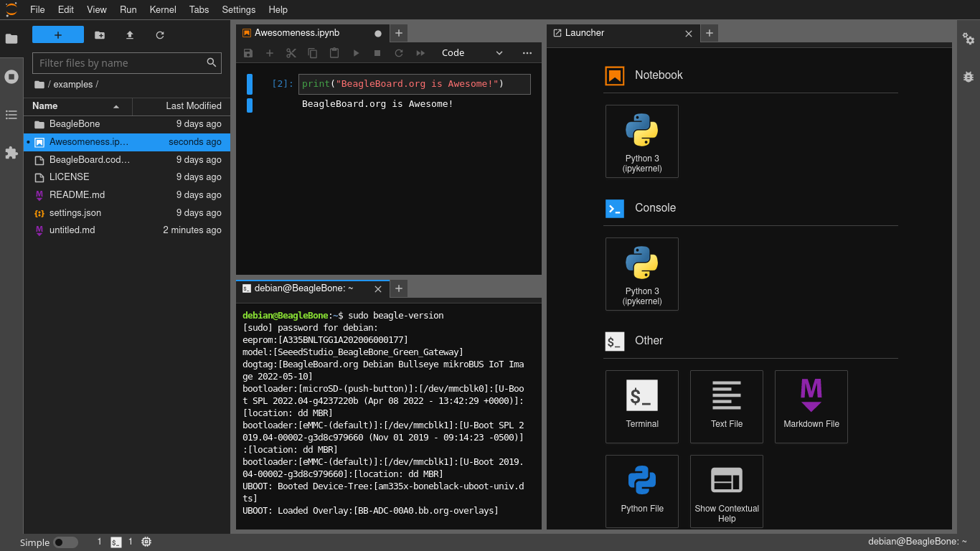This screenshot has width=980, height=551.
Task: Toggle Simple mode switch
Action: [x=65, y=542]
